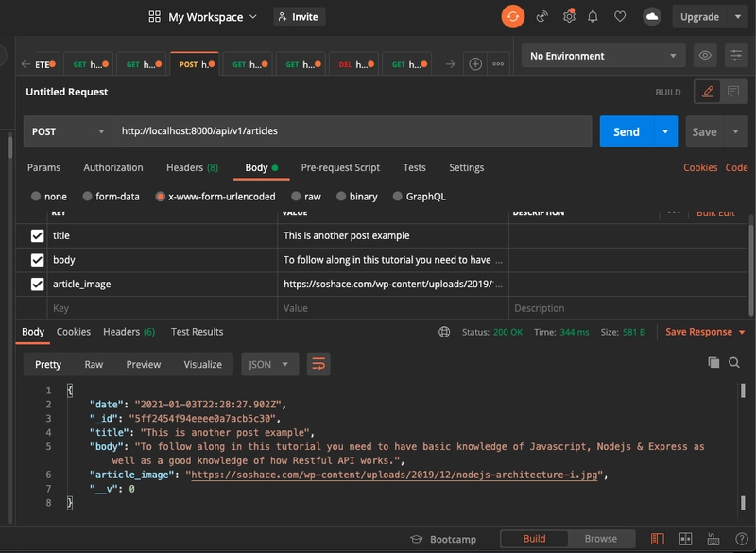The width and height of the screenshot is (756, 553).
Task: Uncheck the title parameter checkbox
Action: point(37,235)
